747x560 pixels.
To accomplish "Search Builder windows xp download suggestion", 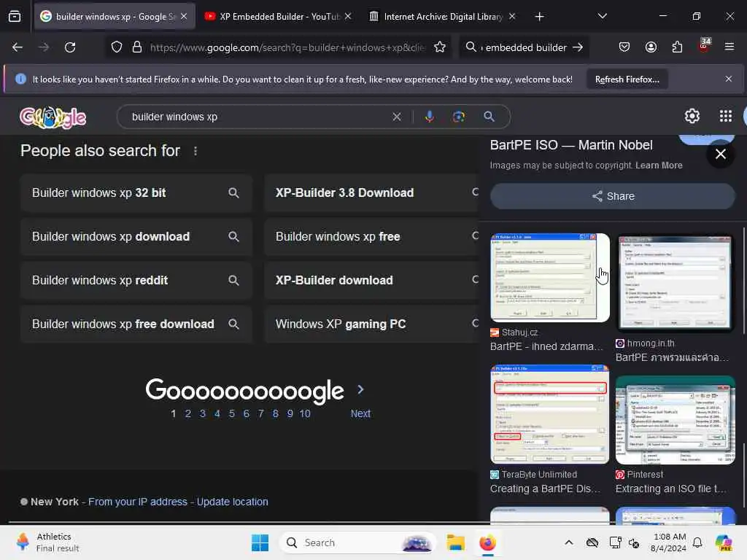I will pyautogui.click(x=136, y=237).
